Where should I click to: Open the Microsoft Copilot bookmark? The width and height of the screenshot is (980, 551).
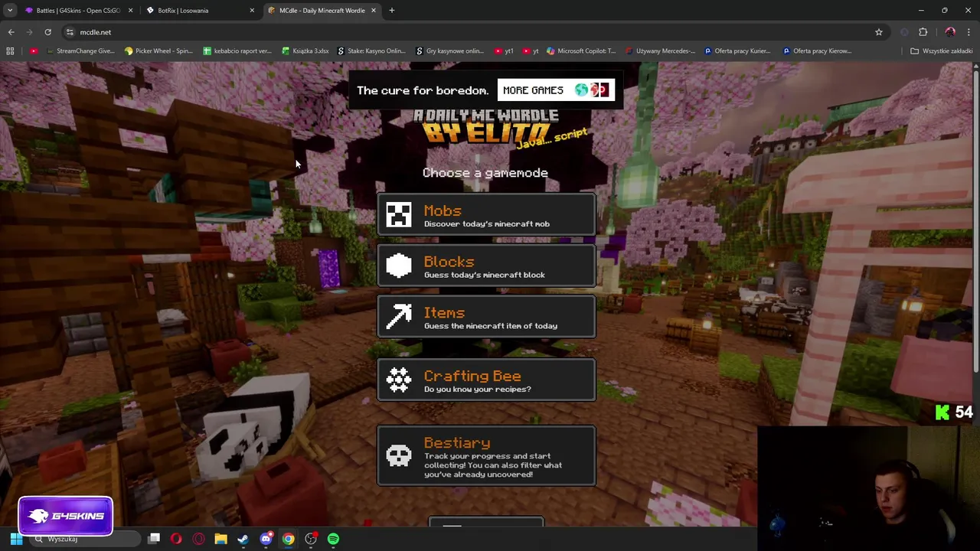point(581,51)
